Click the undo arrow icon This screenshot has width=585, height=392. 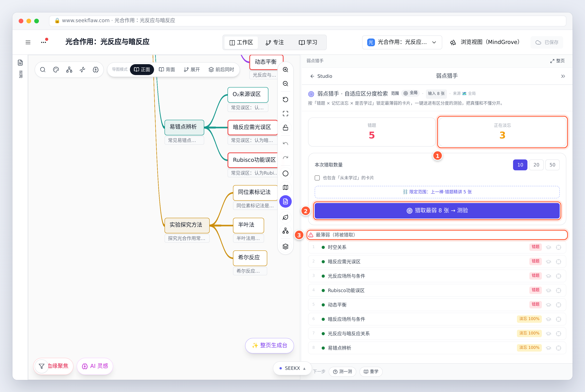click(285, 143)
